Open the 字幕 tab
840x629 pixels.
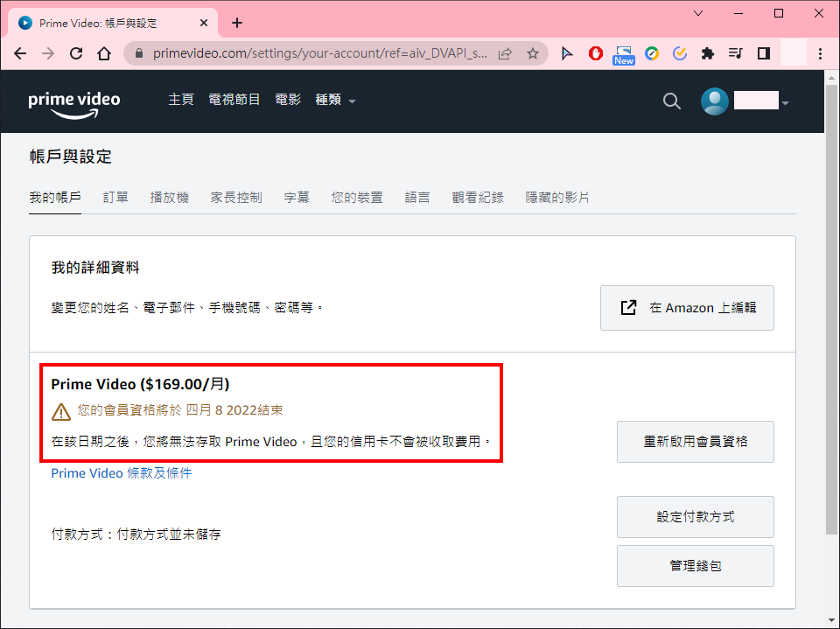click(297, 198)
